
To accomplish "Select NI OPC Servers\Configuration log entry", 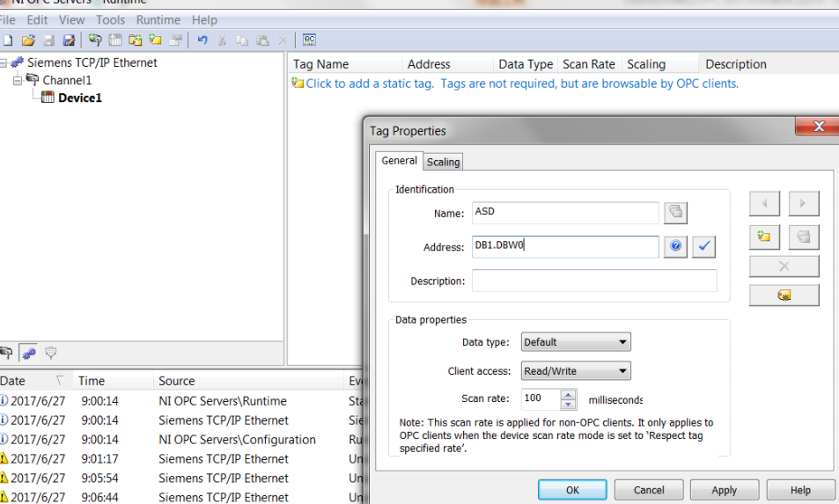I will [x=182, y=439].
